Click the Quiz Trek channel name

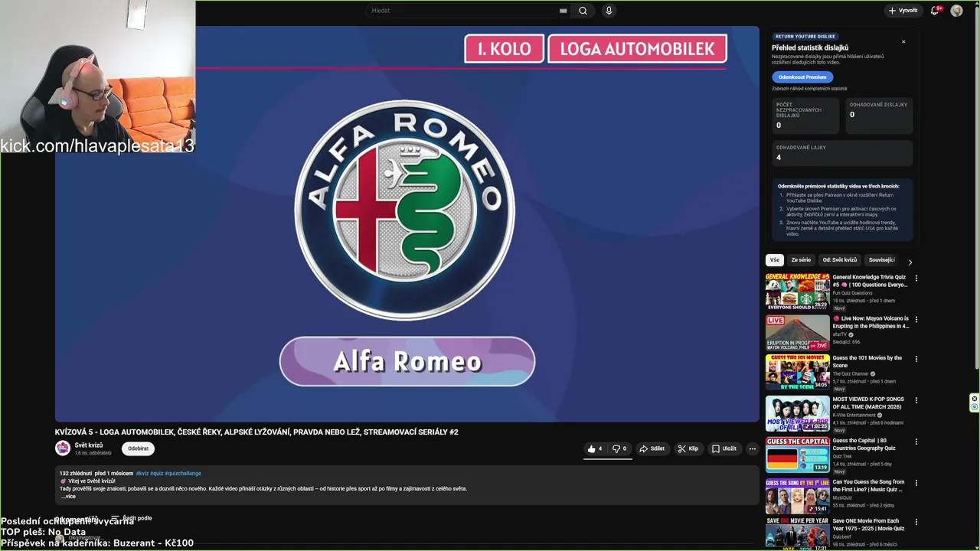click(844, 457)
